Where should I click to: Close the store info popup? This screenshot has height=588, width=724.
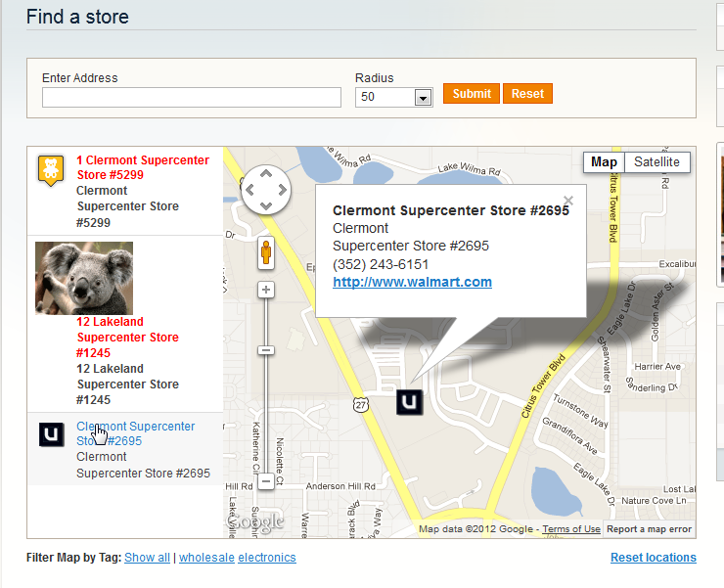tap(568, 201)
